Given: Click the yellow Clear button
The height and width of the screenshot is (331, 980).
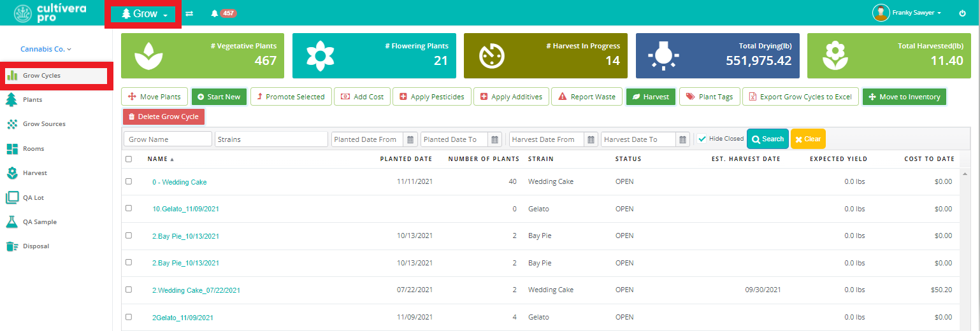Looking at the screenshot, I should tap(808, 139).
